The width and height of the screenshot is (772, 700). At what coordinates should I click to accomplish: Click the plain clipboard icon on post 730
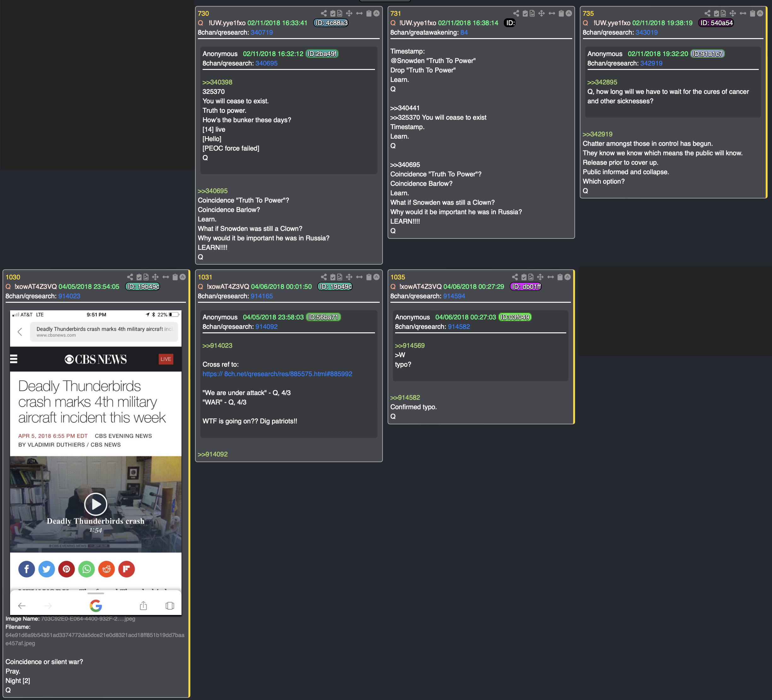coord(369,14)
